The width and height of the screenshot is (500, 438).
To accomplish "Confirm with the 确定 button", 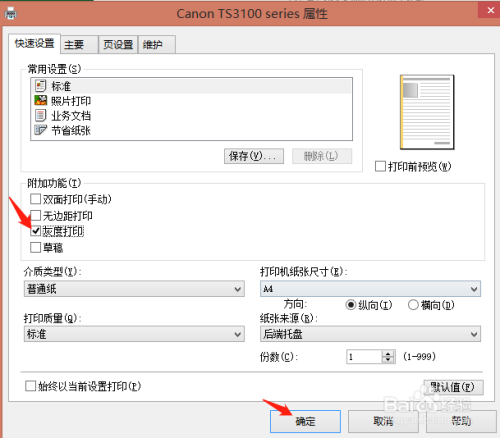I will 305,421.
